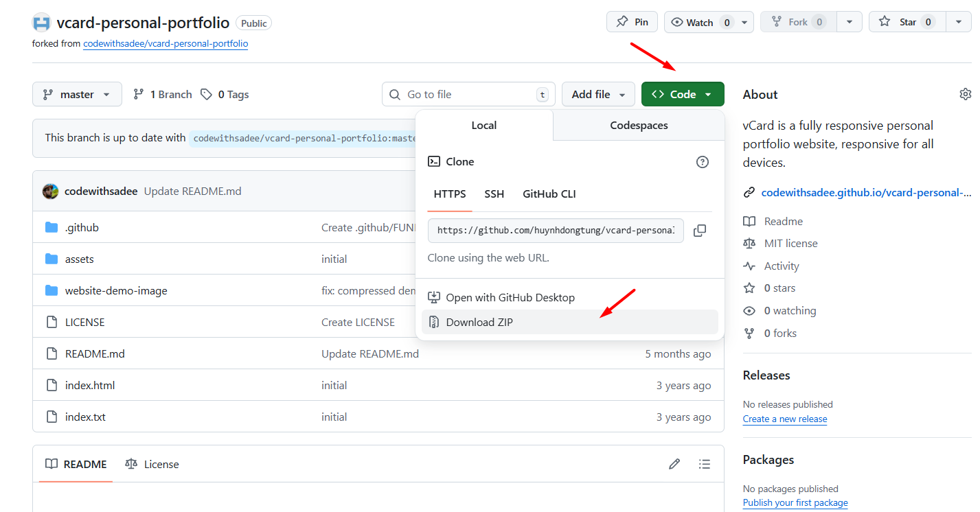Viewport: 980px width, 512px height.
Task: Star the repository
Action: click(x=907, y=21)
